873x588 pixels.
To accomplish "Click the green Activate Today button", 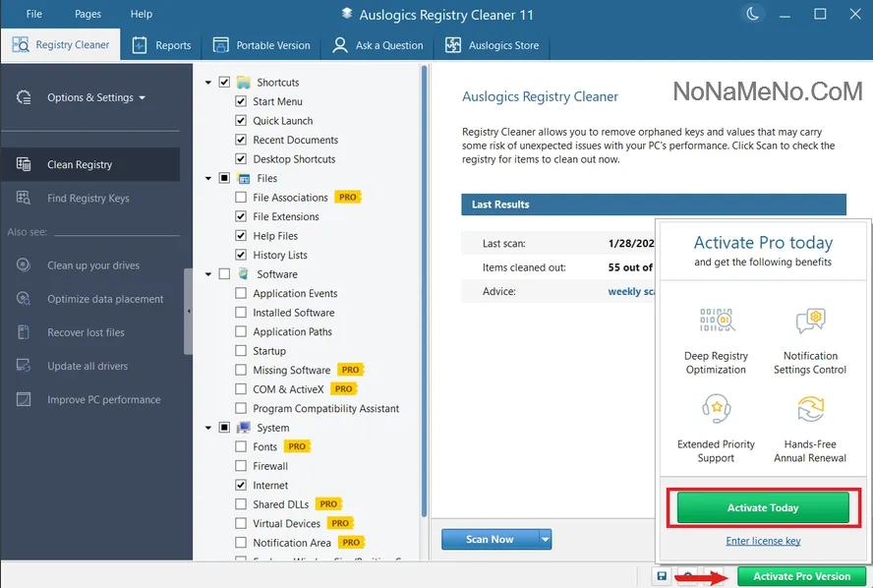I will (x=762, y=507).
